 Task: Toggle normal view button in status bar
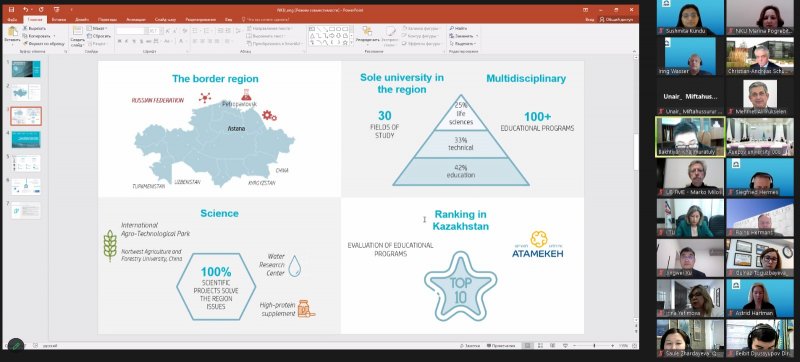click(528, 346)
